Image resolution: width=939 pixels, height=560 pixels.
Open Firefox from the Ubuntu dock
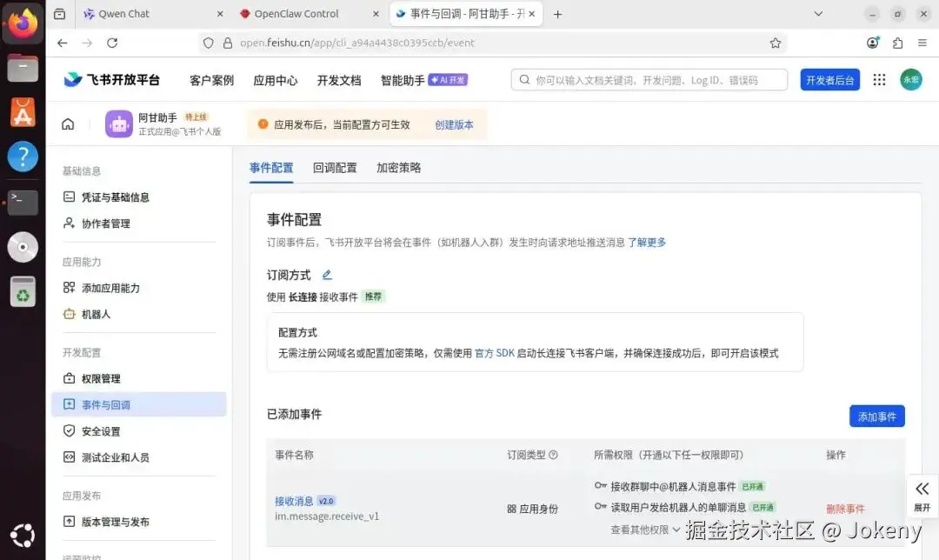(x=23, y=23)
